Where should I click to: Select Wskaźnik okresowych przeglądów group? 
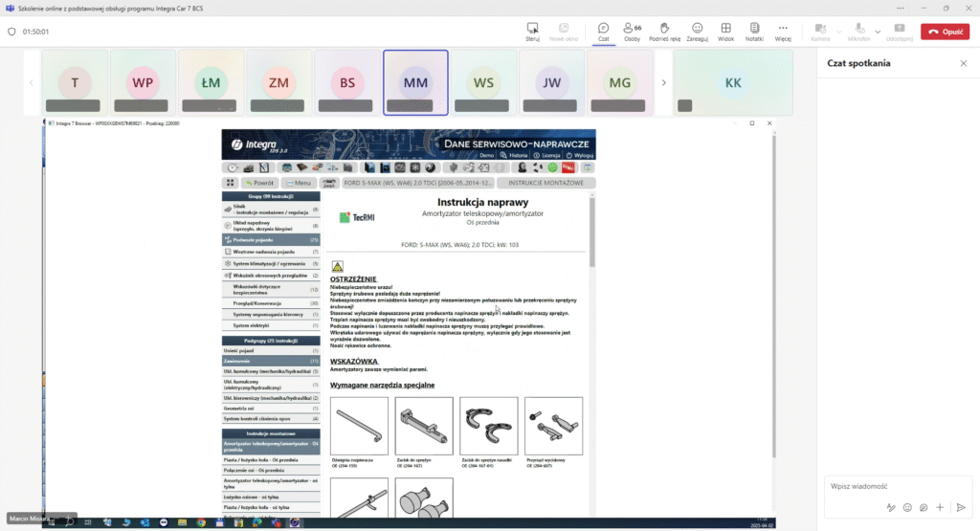click(x=271, y=276)
